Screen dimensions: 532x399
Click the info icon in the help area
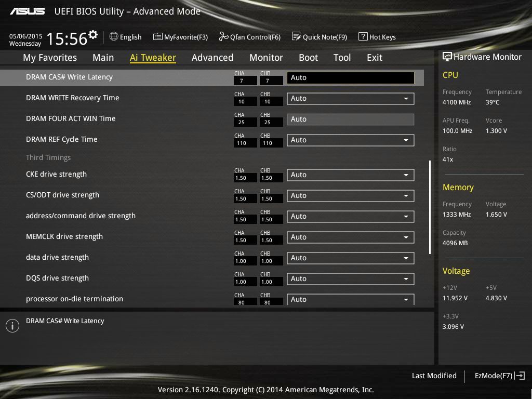[x=12, y=326]
